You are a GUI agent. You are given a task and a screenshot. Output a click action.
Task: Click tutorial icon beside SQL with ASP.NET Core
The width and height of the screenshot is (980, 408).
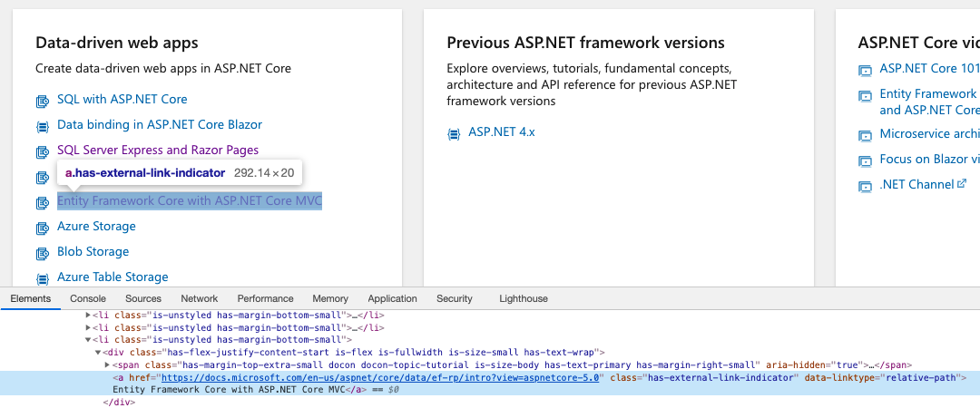tap(43, 101)
